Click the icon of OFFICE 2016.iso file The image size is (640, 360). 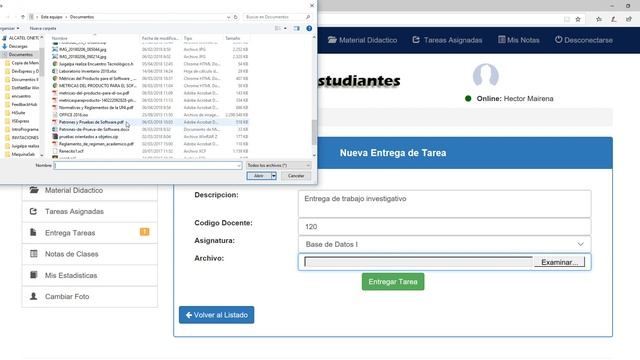(x=55, y=115)
